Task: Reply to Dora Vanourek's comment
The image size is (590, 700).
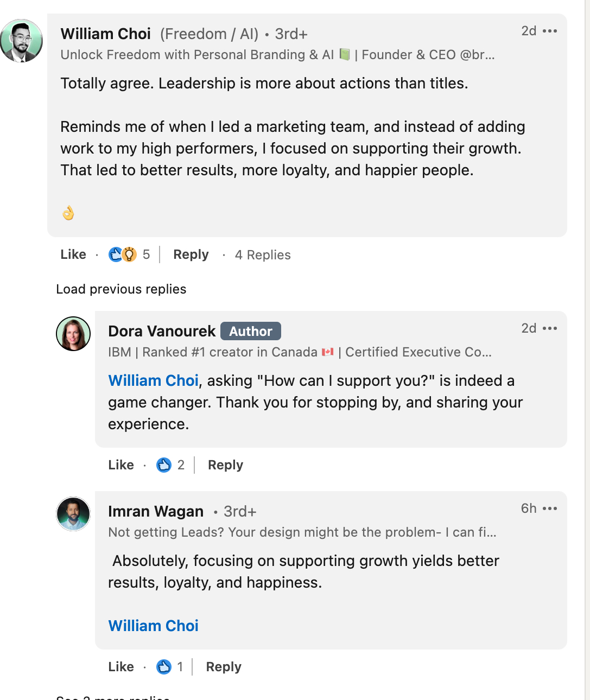Action: (225, 465)
